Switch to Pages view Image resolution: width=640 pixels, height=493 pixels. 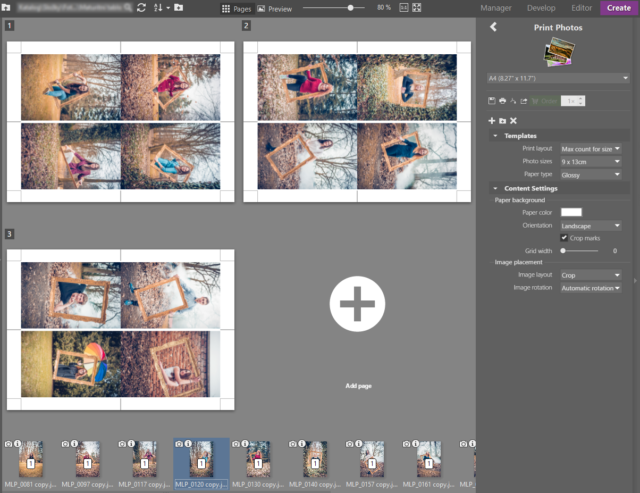click(x=236, y=9)
